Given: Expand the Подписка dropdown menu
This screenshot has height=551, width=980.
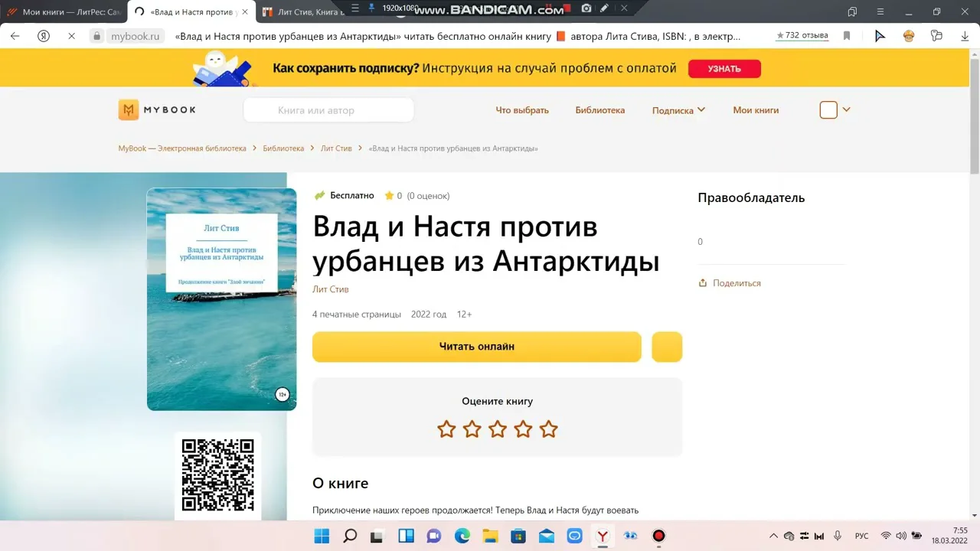Looking at the screenshot, I should (678, 110).
